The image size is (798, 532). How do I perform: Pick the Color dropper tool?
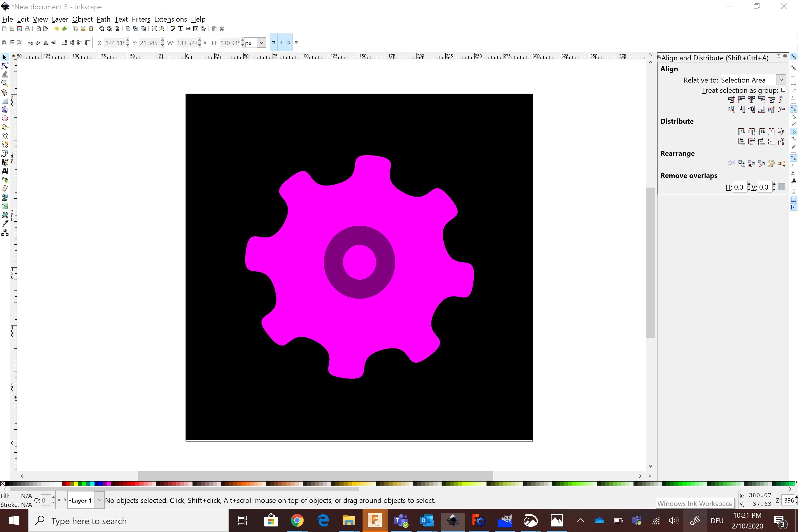point(5,223)
